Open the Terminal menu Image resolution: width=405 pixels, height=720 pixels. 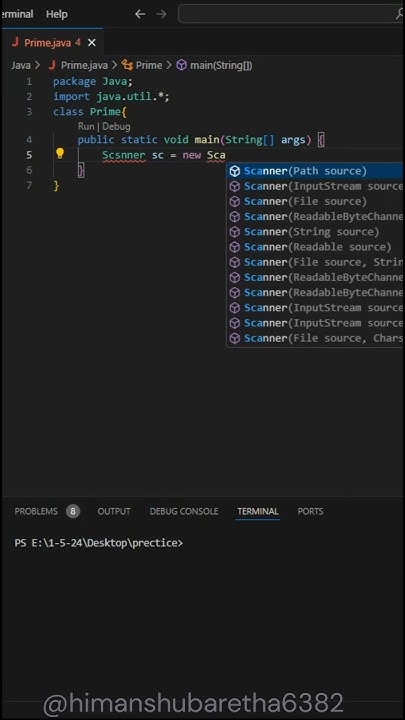point(17,14)
